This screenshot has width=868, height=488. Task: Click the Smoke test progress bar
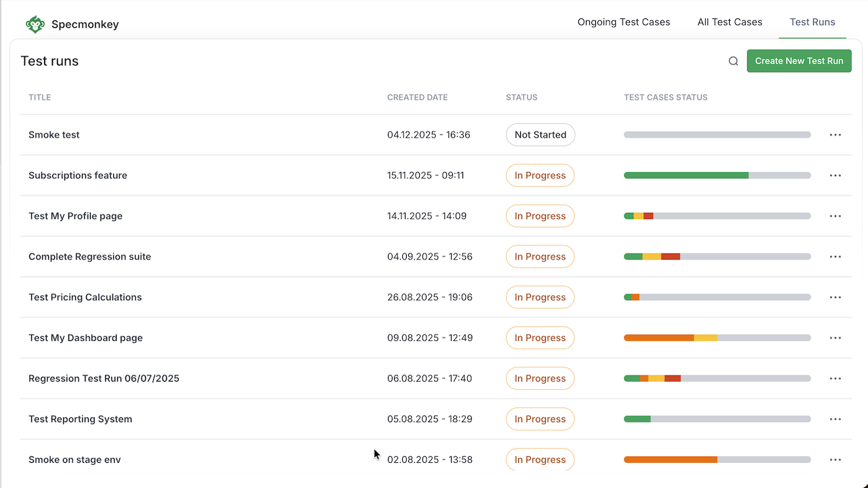[x=717, y=135]
